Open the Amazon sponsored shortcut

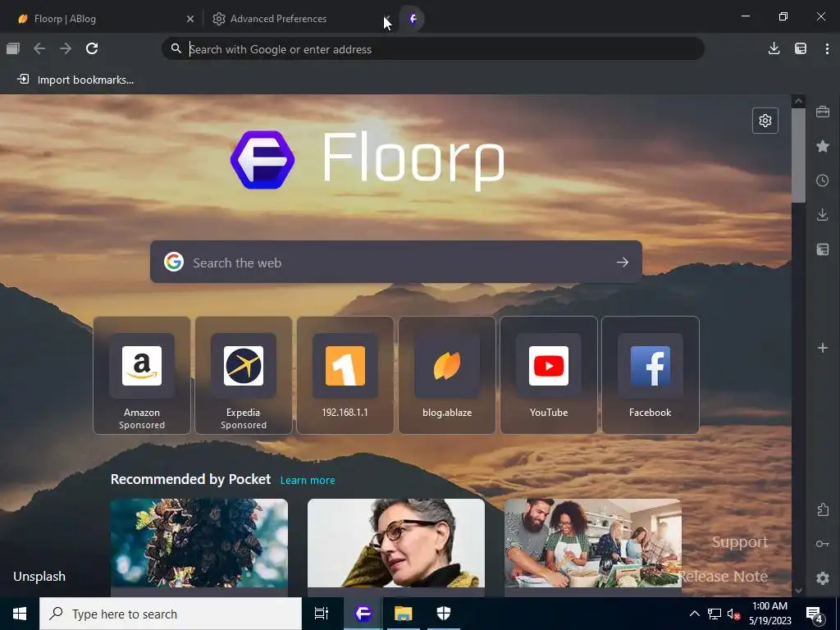coord(142,375)
